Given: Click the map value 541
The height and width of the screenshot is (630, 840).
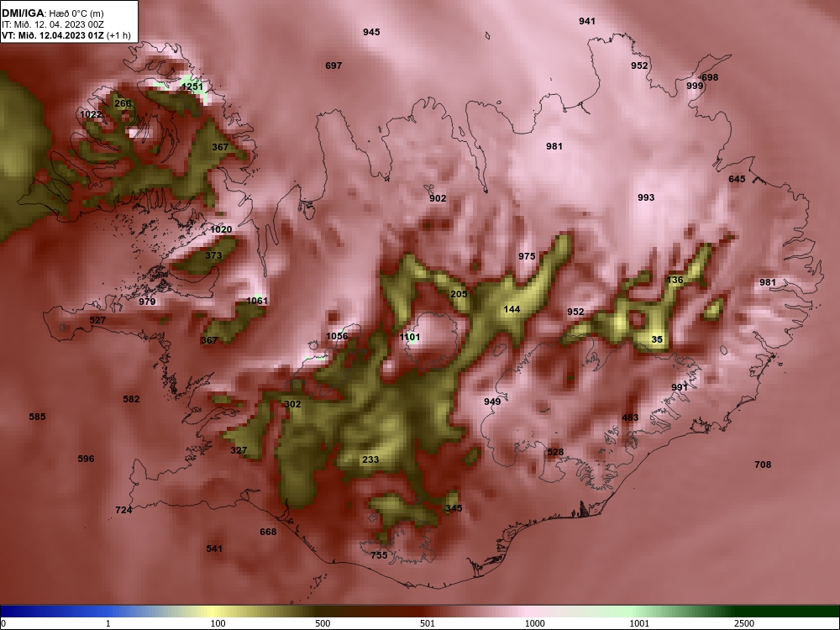Looking at the screenshot, I should click(x=214, y=549).
